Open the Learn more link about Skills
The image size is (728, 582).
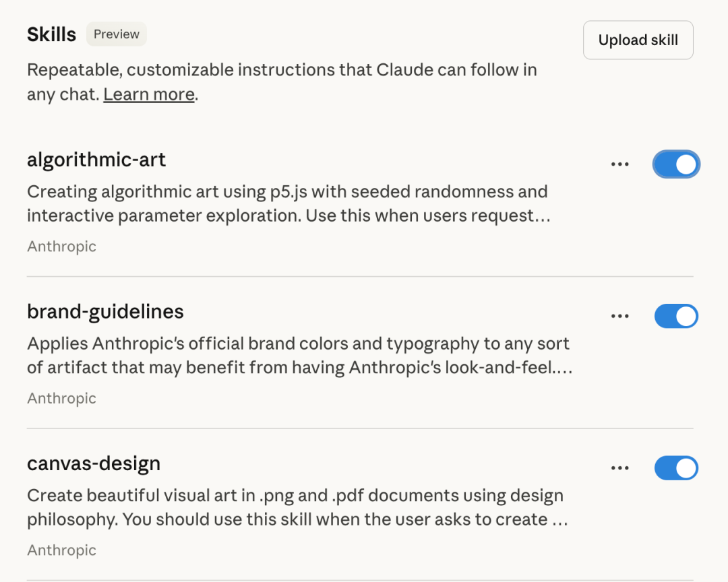[148, 94]
